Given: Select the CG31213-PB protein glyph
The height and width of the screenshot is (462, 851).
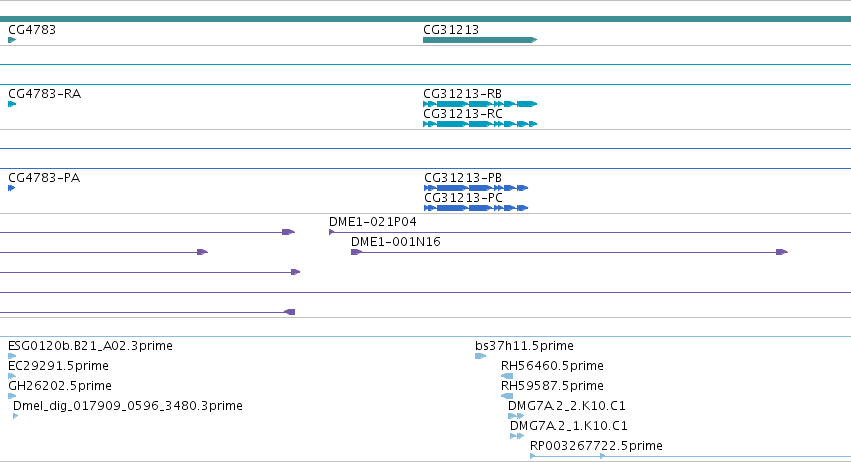Looking at the screenshot, I should point(476,188).
